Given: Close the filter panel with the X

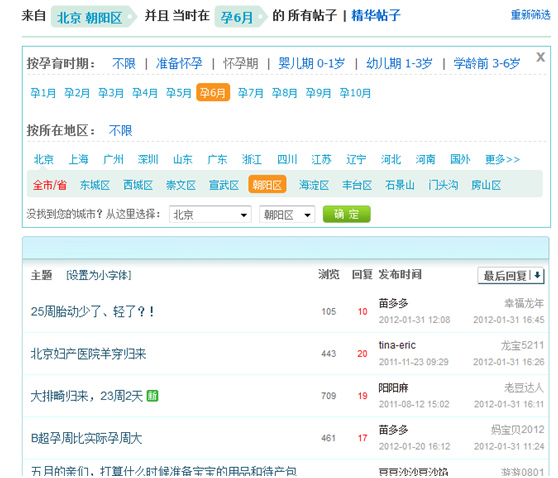Looking at the screenshot, I should click(x=540, y=57).
